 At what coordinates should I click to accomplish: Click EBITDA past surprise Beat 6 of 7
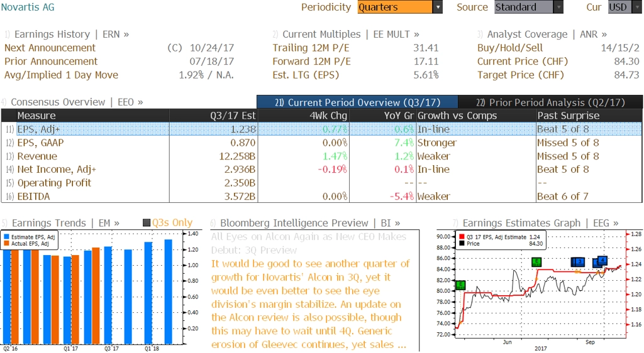tap(563, 197)
